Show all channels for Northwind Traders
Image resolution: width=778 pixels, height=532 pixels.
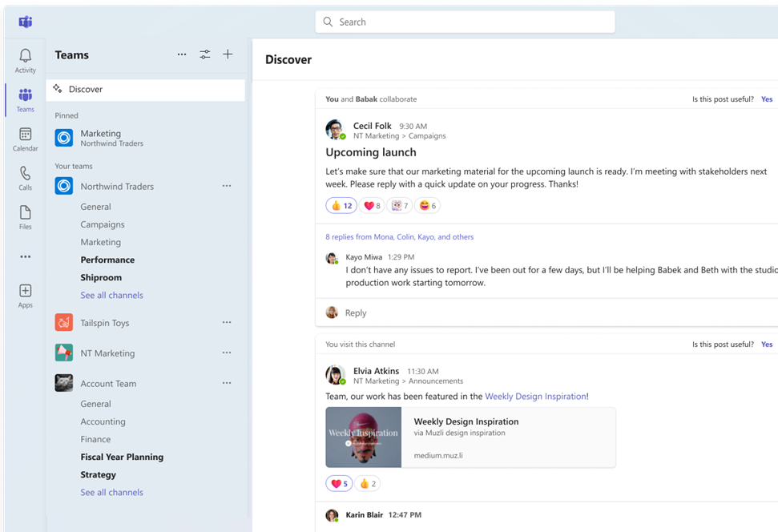[111, 295]
